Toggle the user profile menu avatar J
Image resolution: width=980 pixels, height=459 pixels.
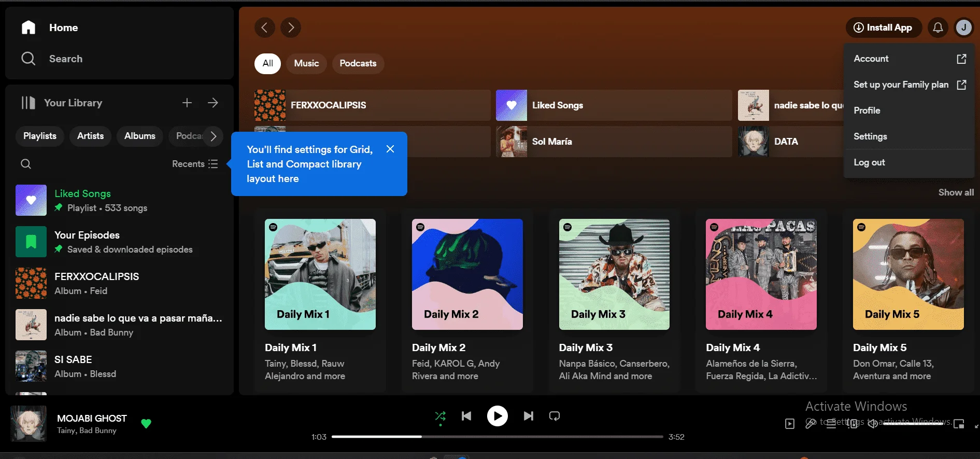point(964,27)
